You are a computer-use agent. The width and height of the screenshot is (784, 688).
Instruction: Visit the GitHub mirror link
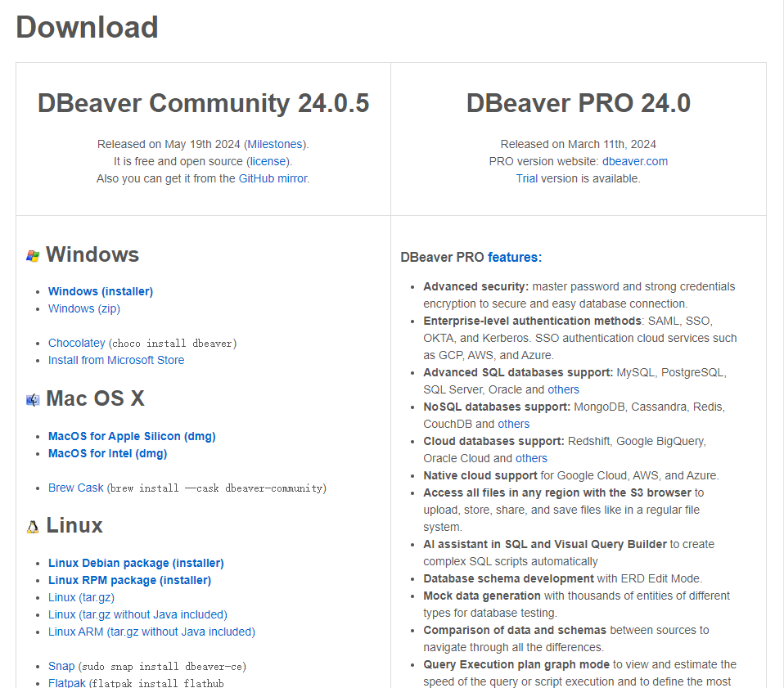click(273, 178)
